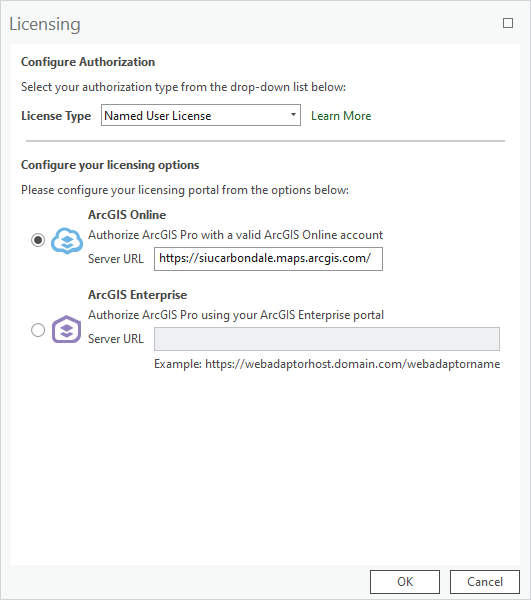This screenshot has height=600, width=531.
Task: Click the ArcGIS Enterprise Server URL field
Action: pyautogui.click(x=327, y=339)
